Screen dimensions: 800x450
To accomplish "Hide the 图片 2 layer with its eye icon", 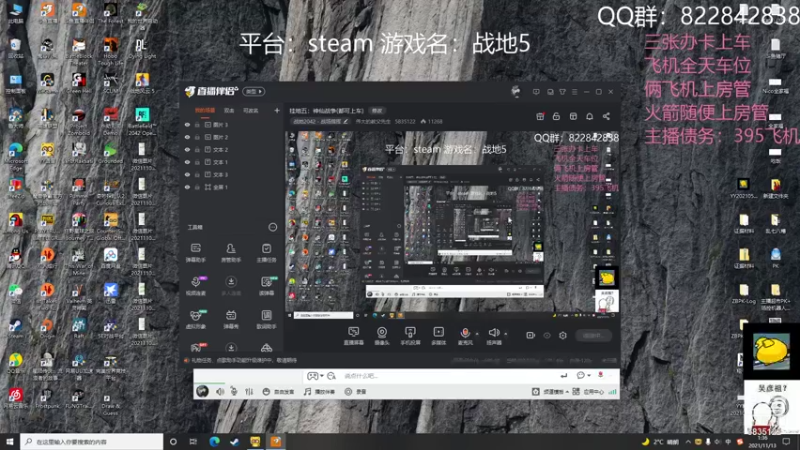I will tap(187, 137).
